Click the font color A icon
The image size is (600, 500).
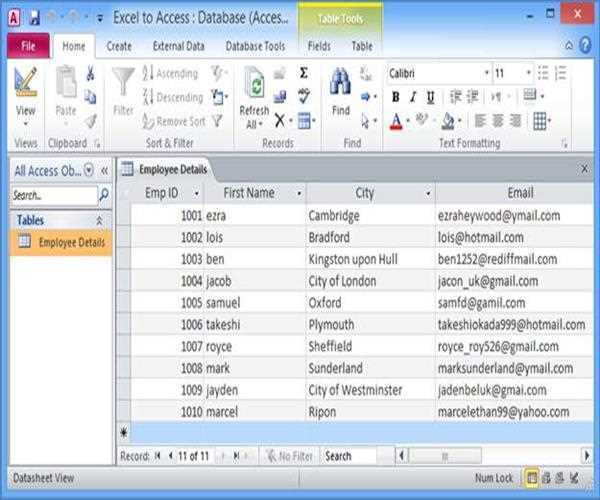point(396,121)
